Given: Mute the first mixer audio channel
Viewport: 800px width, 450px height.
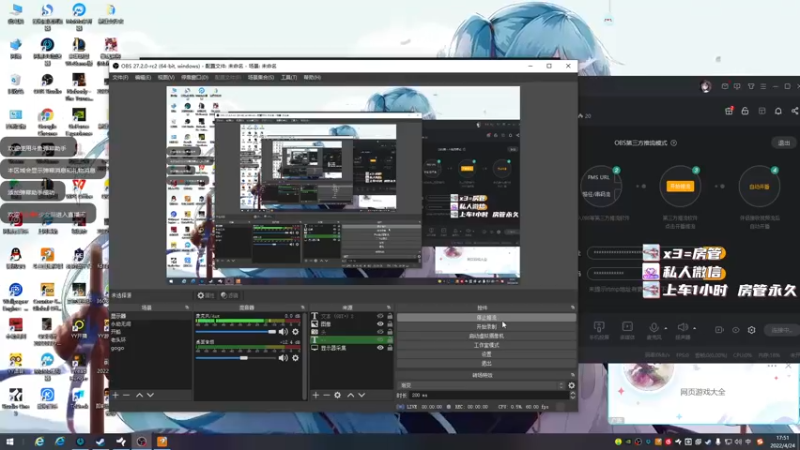Looking at the screenshot, I should pos(283,332).
